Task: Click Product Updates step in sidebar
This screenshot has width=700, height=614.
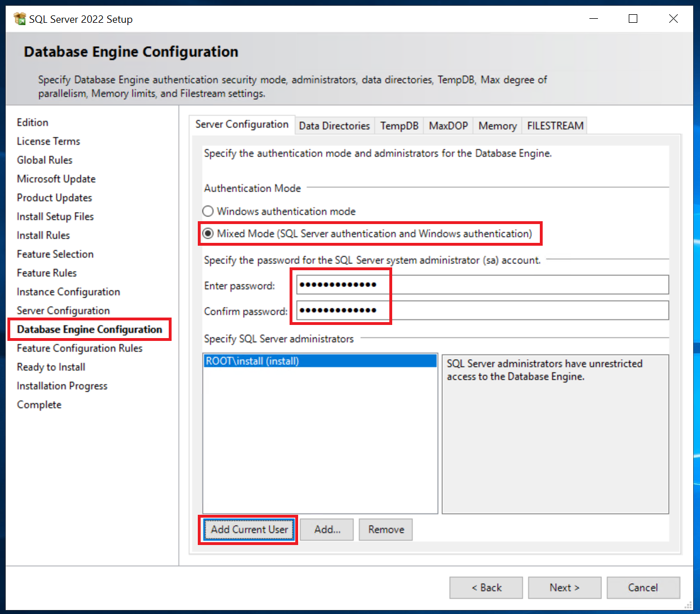Action: pyautogui.click(x=54, y=198)
